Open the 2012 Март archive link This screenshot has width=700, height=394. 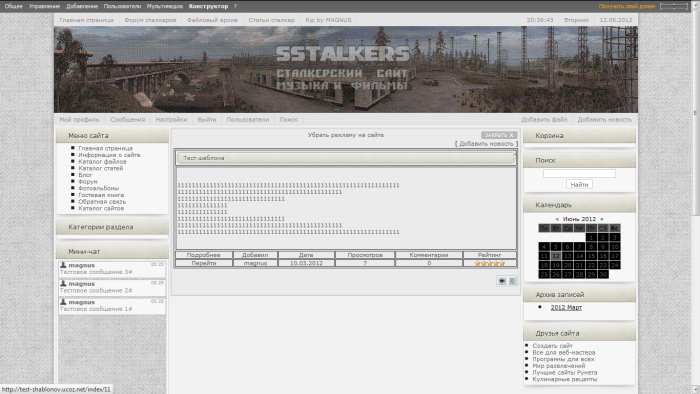pos(566,307)
